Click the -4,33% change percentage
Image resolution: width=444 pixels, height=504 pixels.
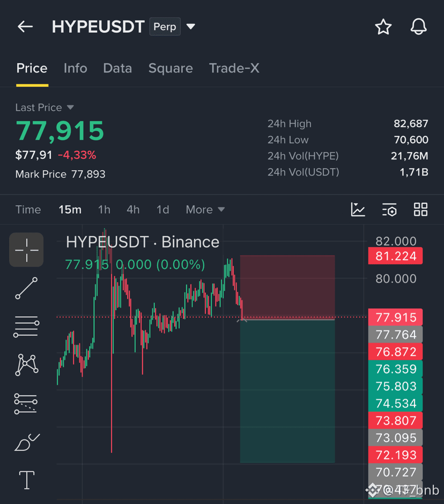[77, 155]
